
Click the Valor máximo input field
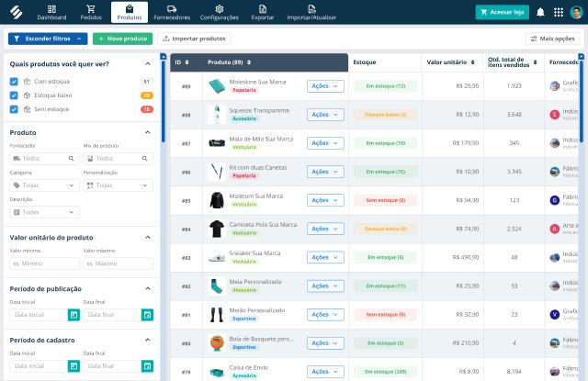pyautogui.click(x=119, y=263)
